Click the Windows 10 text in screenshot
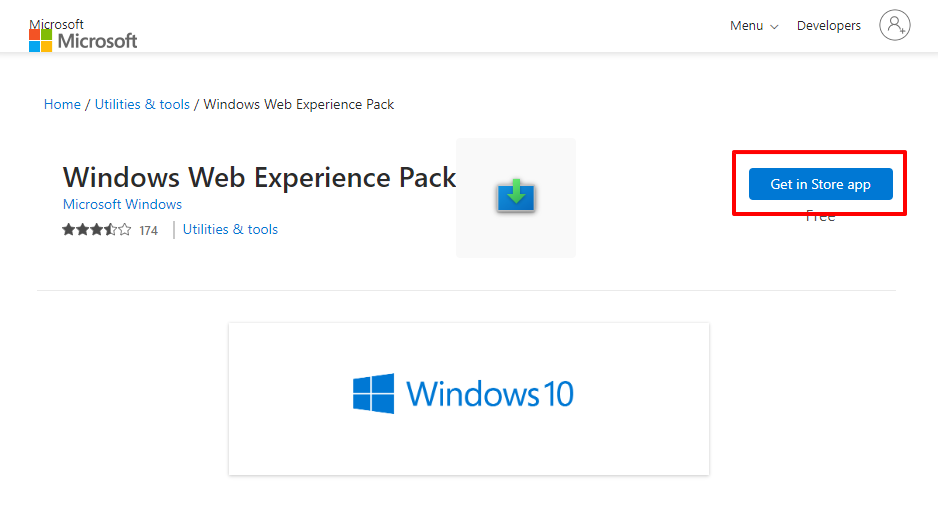This screenshot has height=505, width=938. 490,393
